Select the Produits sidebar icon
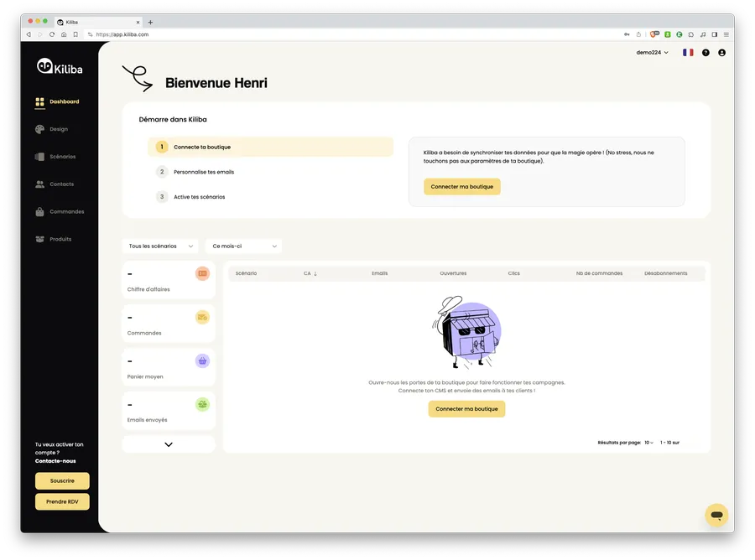The width and height of the screenshot is (755, 560). point(39,239)
